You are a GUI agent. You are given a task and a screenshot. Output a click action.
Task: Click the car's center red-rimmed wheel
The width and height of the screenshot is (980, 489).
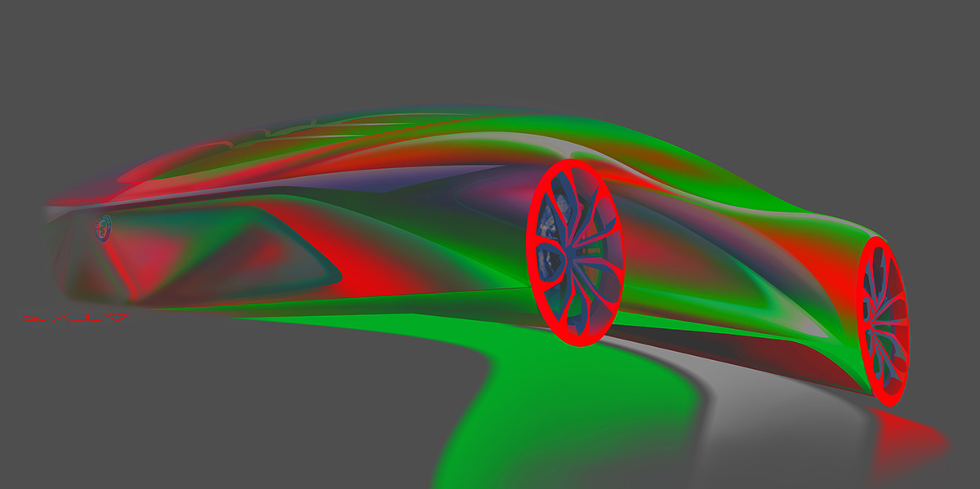(x=575, y=253)
